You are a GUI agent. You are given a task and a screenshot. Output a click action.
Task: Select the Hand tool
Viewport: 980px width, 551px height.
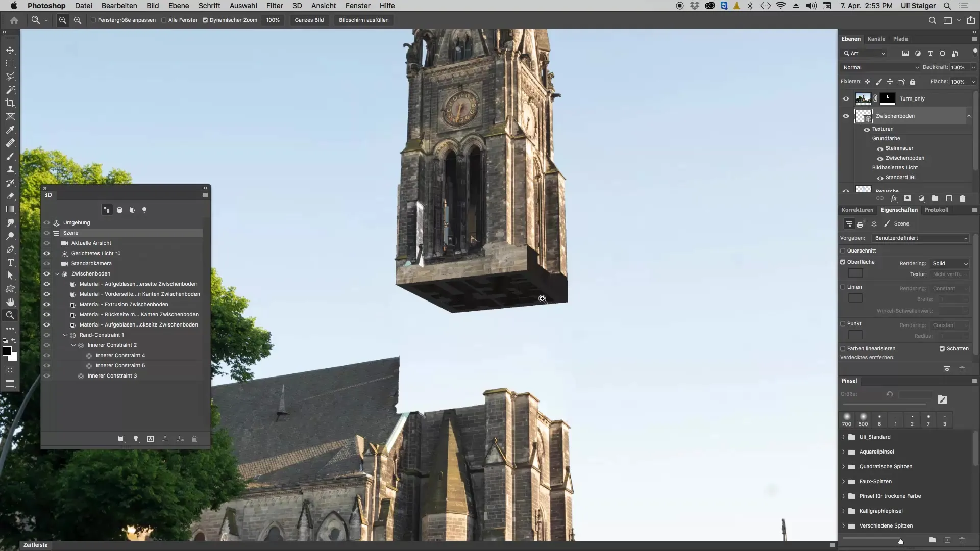[x=10, y=302]
